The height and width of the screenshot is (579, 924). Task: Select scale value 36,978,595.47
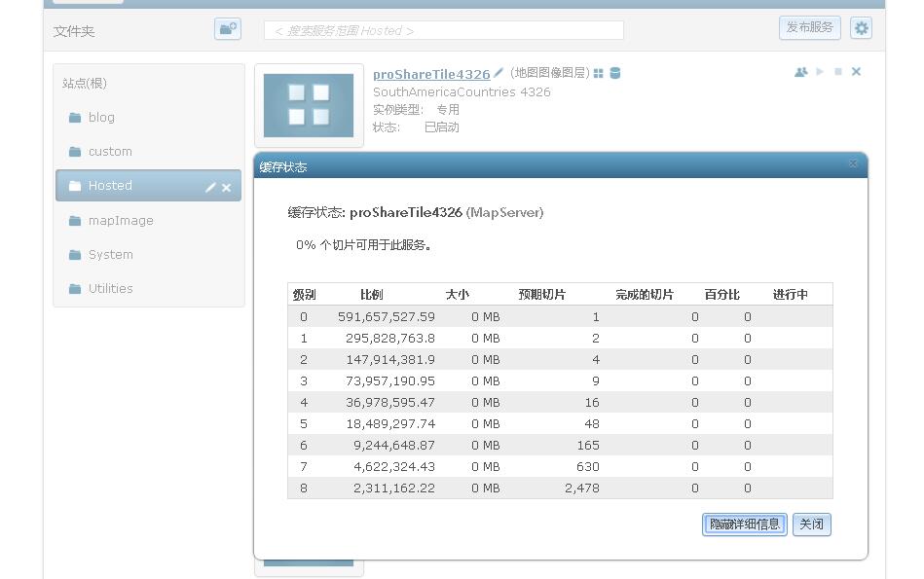(390, 402)
